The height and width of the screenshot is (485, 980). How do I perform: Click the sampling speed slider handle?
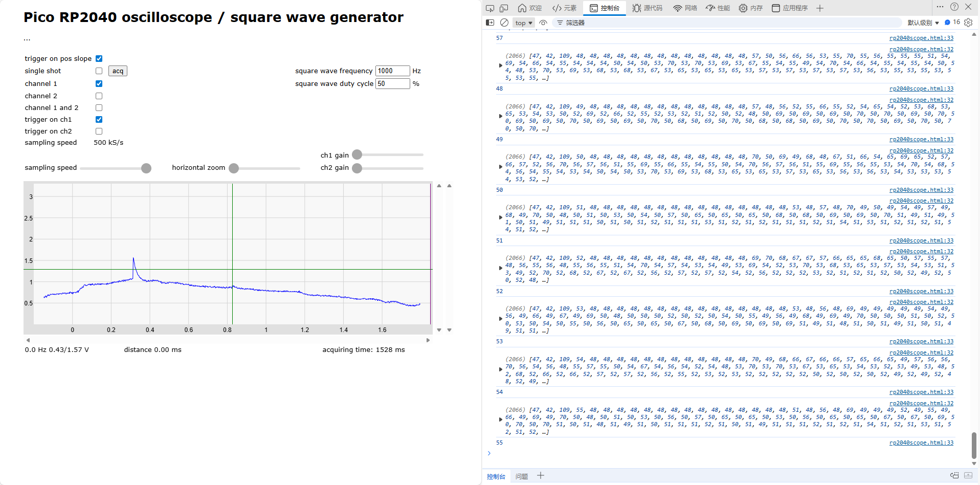pos(146,168)
